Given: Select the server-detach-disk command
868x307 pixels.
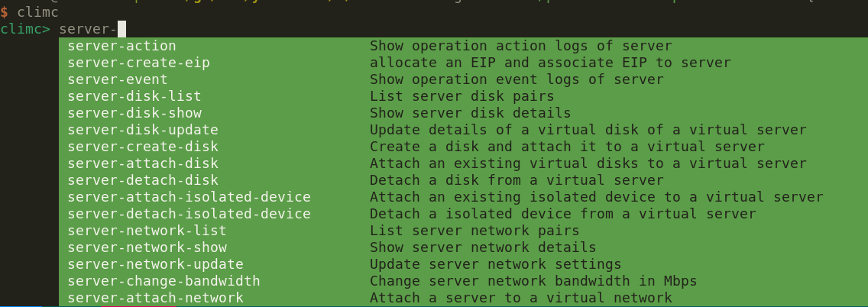Looking at the screenshot, I should pos(143,180).
